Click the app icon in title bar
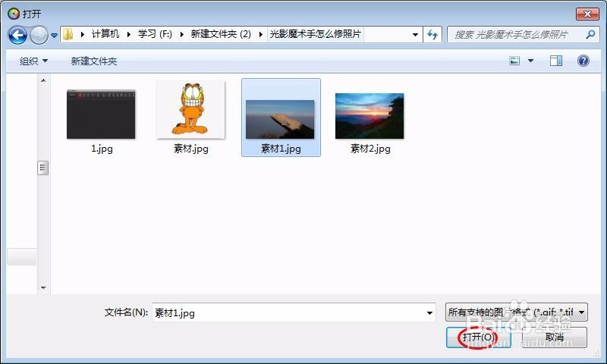The height and width of the screenshot is (364, 607). [x=13, y=14]
